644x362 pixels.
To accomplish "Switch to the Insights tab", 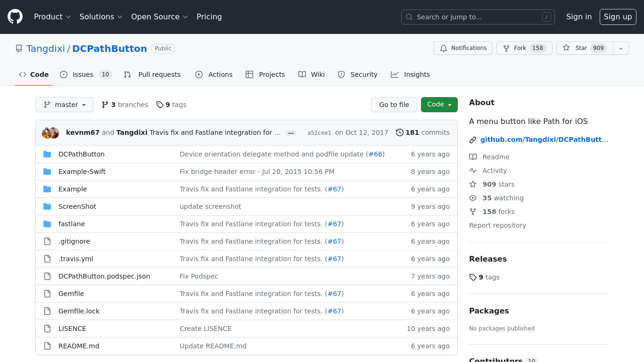I will (x=410, y=74).
